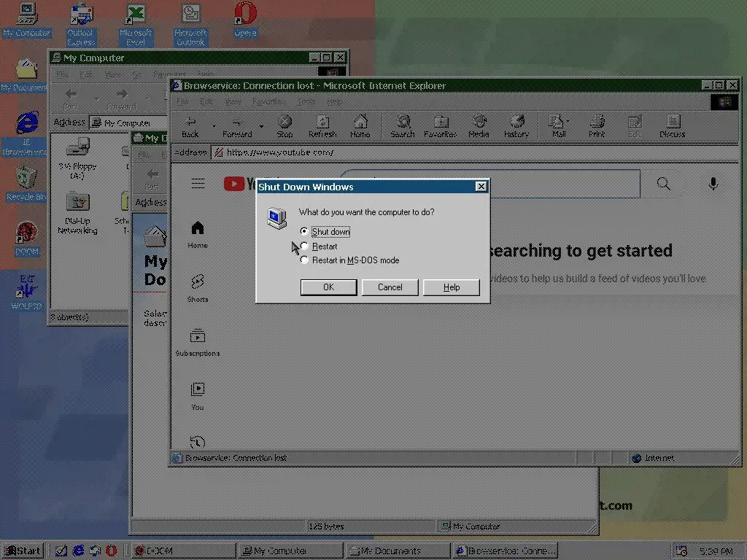Click the YouTube sidebar Home icon
747x560 pixels.
(x=198, y=228)
